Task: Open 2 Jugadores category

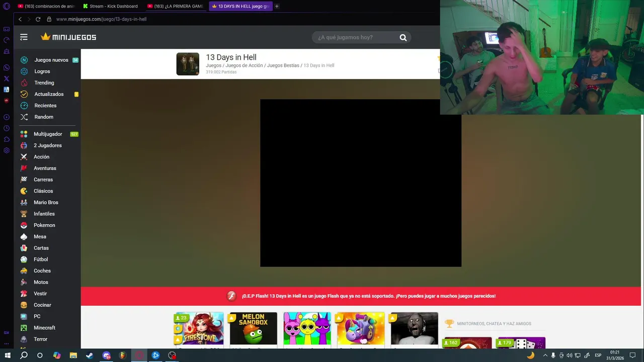Action: [47, 145]
